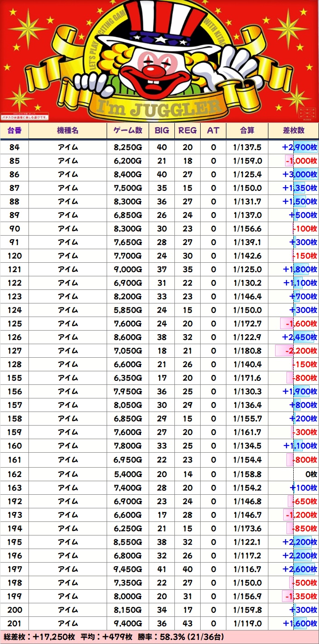Click the +1,600枚 difference value

coord(300,624)
